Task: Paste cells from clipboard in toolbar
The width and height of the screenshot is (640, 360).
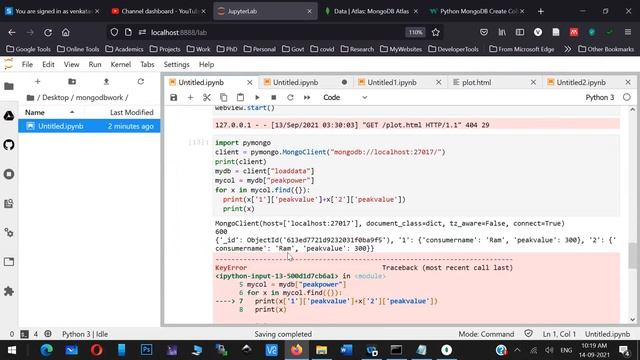Action: tap(240, 98)
